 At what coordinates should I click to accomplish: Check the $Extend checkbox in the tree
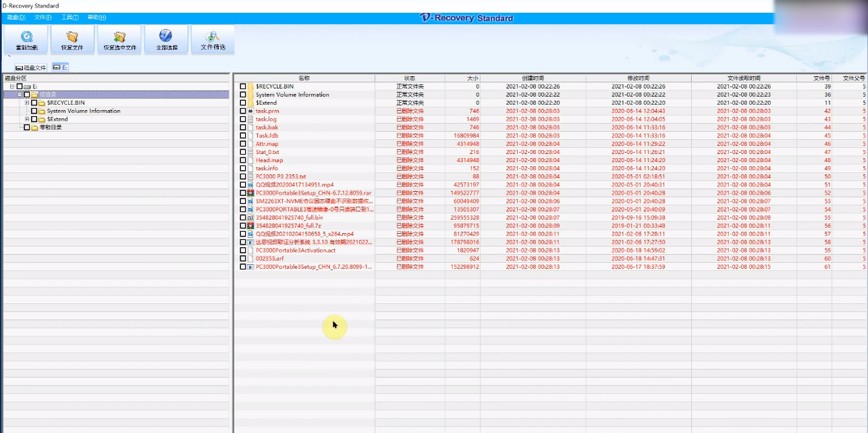[x=34, y=119]
